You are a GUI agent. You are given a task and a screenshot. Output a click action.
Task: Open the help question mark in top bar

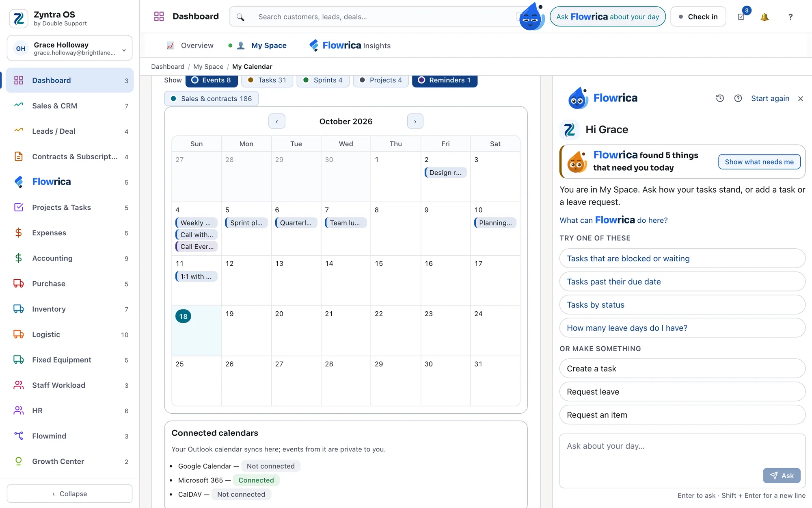[x=790, y=17]
